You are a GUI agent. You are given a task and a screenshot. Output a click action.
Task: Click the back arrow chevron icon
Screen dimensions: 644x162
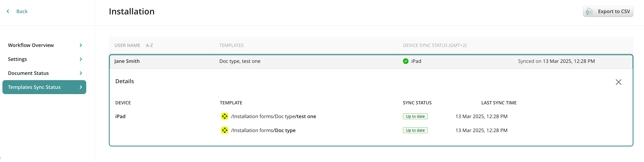click(8, 11)
